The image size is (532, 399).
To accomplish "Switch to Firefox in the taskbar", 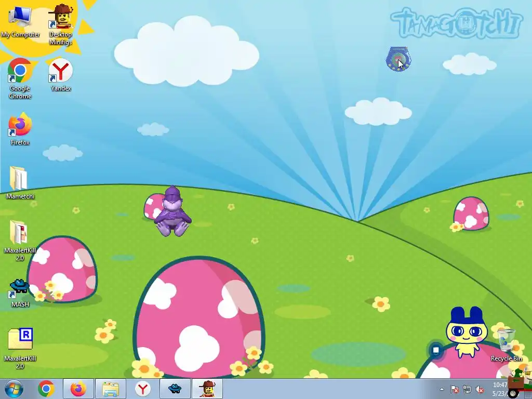I will (x=78, y=389).
